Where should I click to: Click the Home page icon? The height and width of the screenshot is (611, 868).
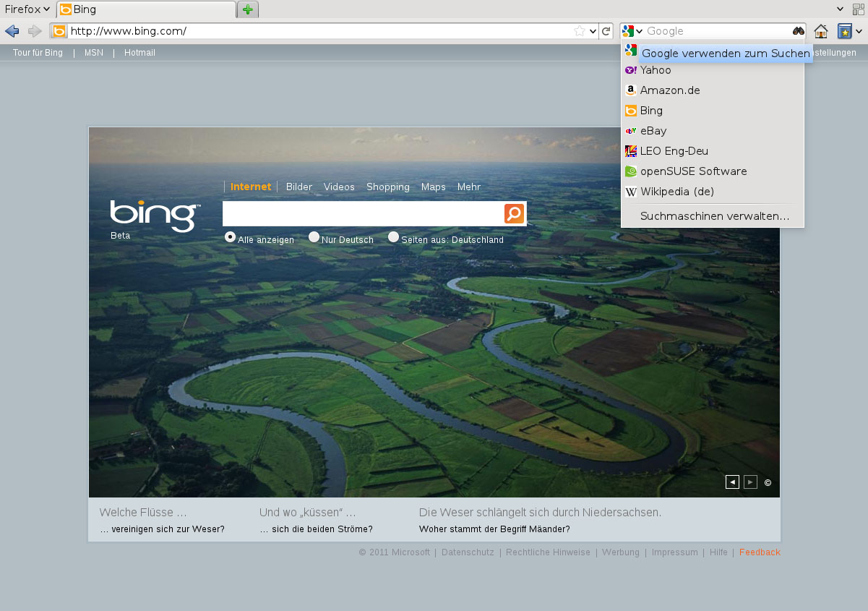coord(820,31)
